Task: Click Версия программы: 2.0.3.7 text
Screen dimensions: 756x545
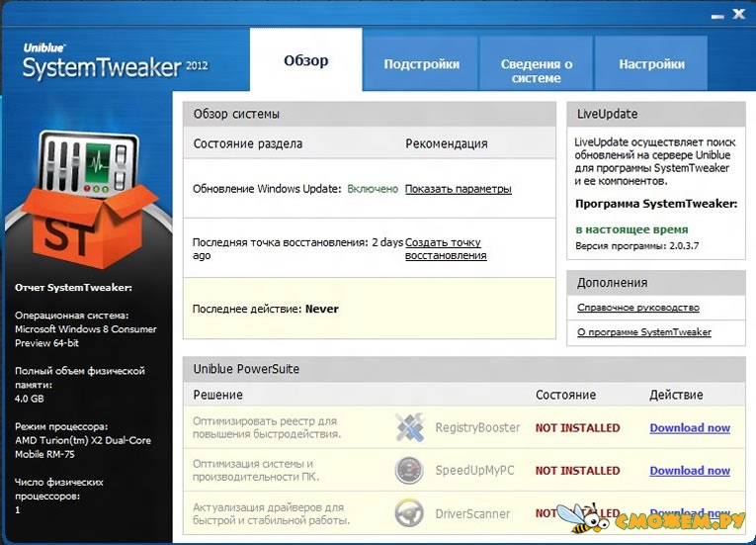Action: (x=636, y=245)
